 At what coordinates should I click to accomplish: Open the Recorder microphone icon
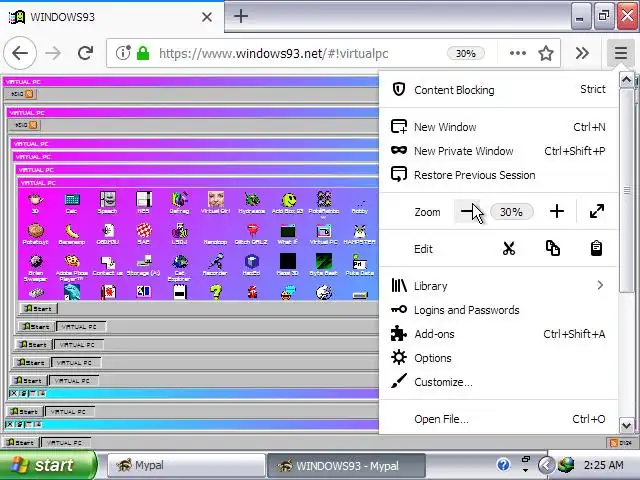pos(215,264)
